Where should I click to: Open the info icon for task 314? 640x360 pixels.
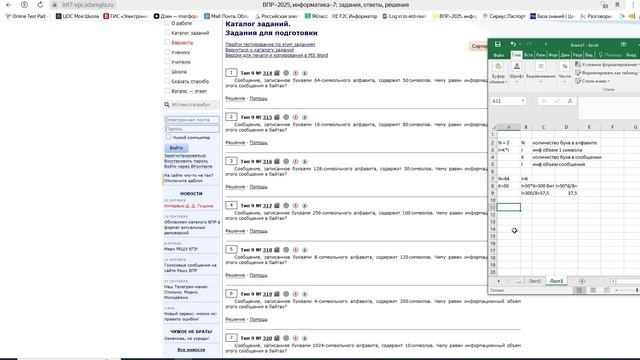[304, 73]
